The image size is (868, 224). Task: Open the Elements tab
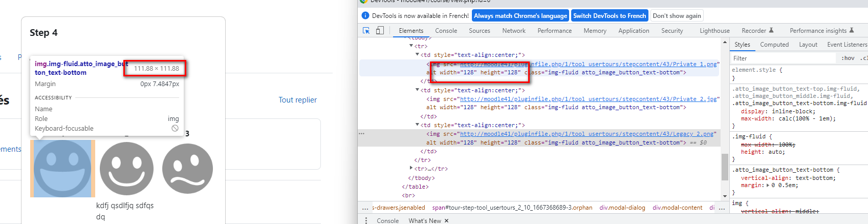411,31
